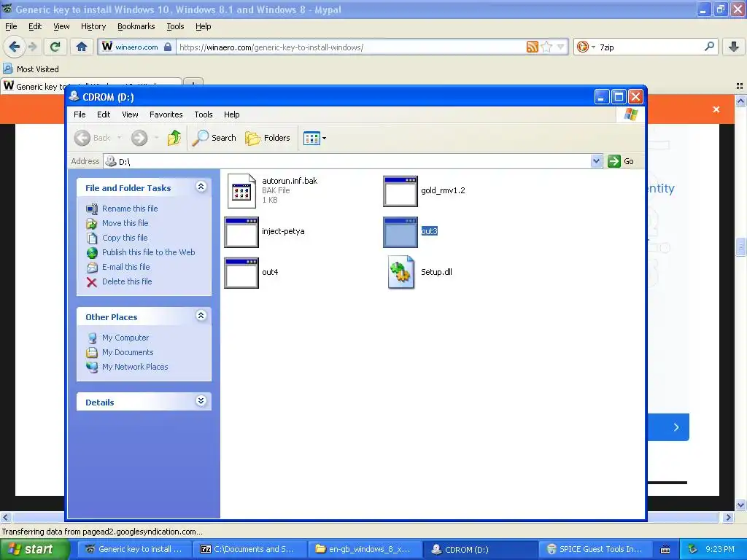
Task: Open the Explorer Edit menu
Action: coord(104,114)
